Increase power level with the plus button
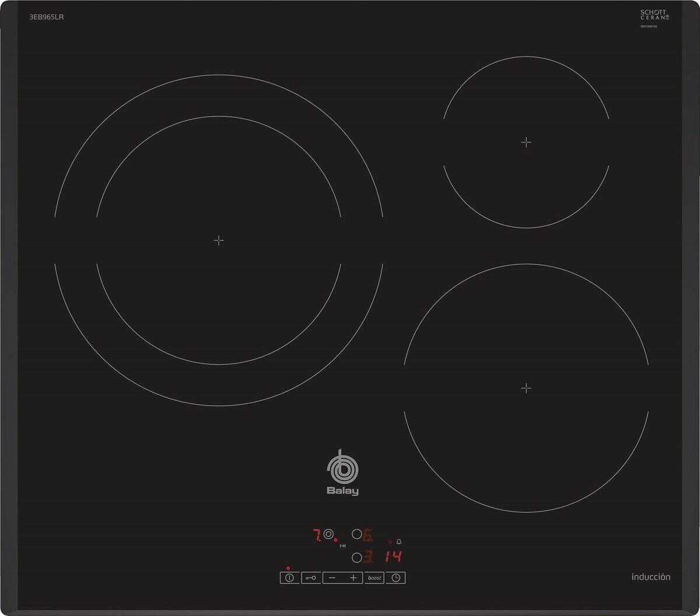This screenshot has width=700, height=616. (353, 577)
